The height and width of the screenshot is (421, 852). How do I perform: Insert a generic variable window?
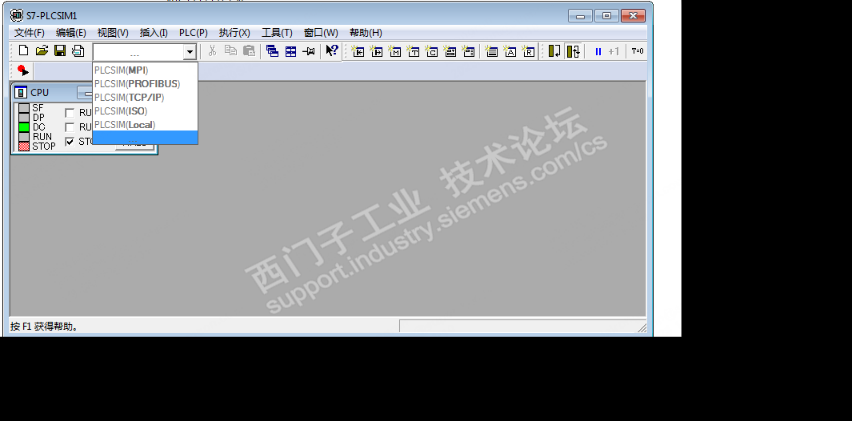coord(450,51)
